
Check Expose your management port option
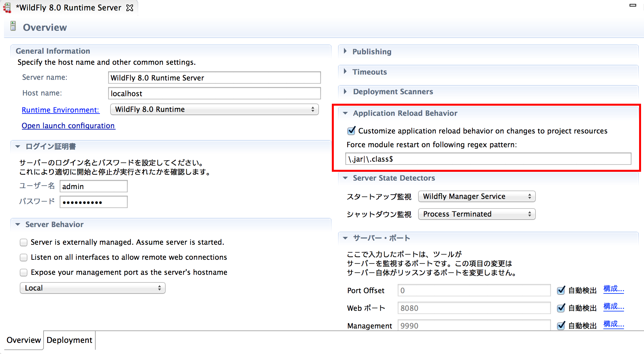pyautogui.click(x=24, y=273)
